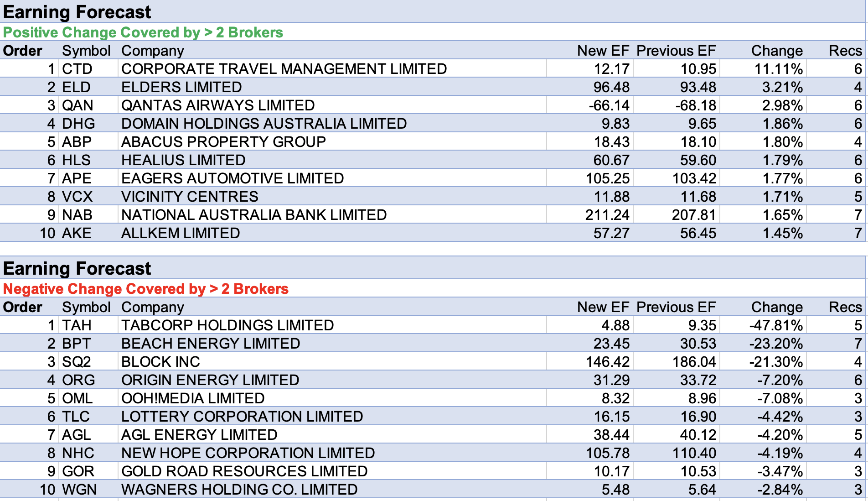868x501 pixels.
Task: Click the TAH symbol cell
Action: pyautogui.click(x=77, y=325)
